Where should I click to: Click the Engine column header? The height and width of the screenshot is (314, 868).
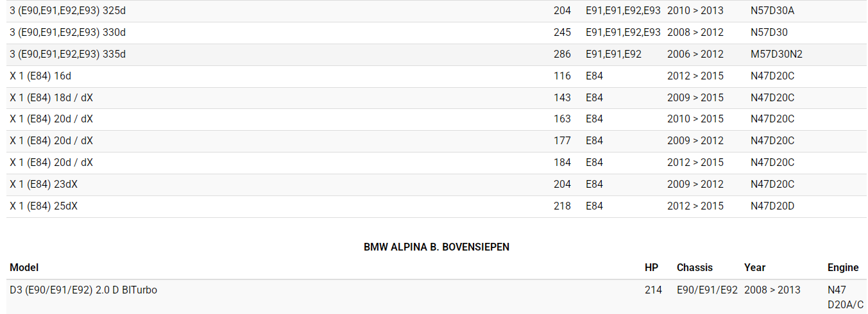pyautogui.click(x=843, y=267)
